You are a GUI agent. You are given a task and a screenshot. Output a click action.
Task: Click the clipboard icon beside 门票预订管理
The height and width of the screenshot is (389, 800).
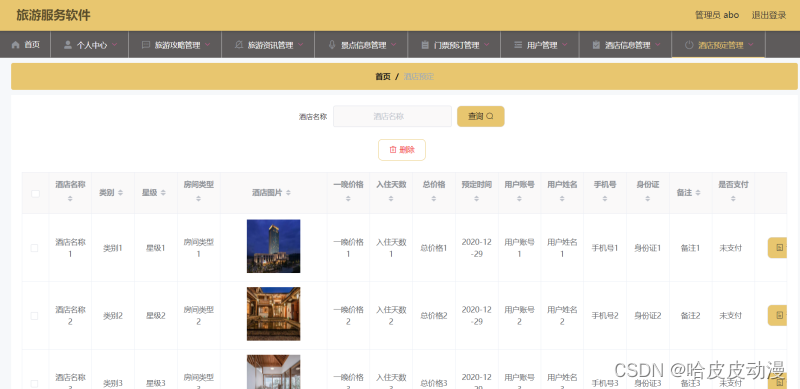(425, 45)
